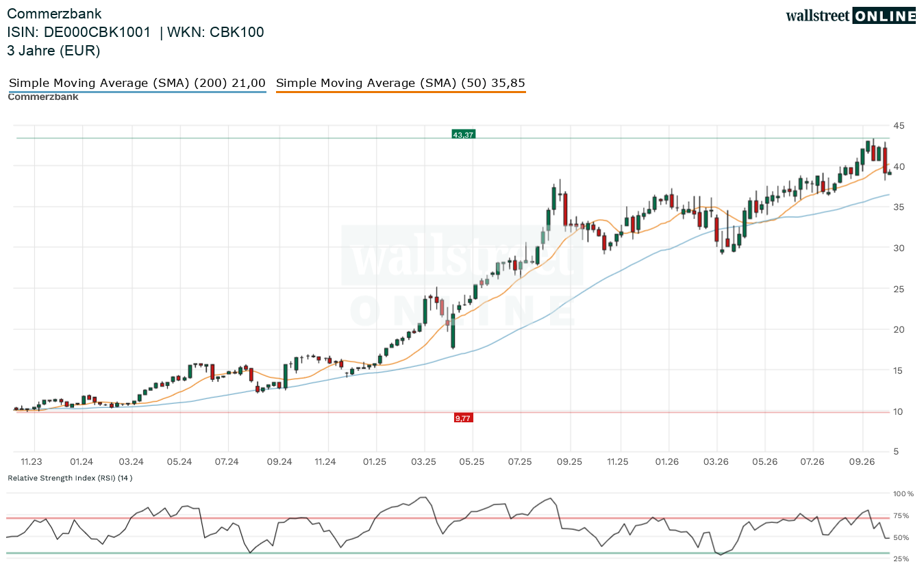Click the 75 % RSI axis label

pyautogui.click(x=900, y=516)
